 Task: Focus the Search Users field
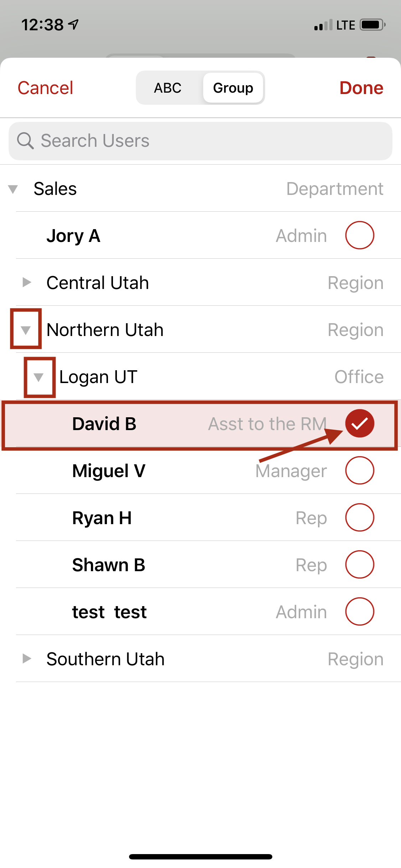(x=200, y=141)
